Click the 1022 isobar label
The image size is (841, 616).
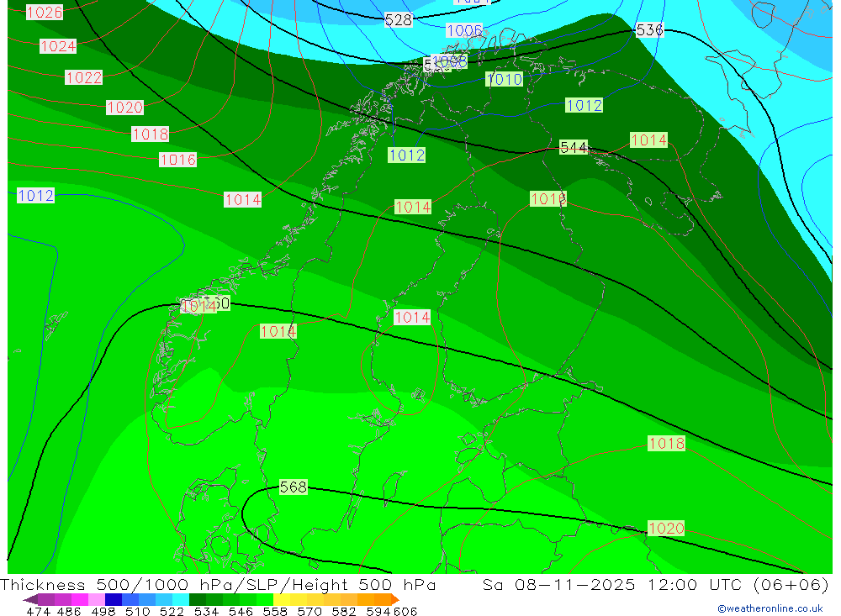click(83, 77)
